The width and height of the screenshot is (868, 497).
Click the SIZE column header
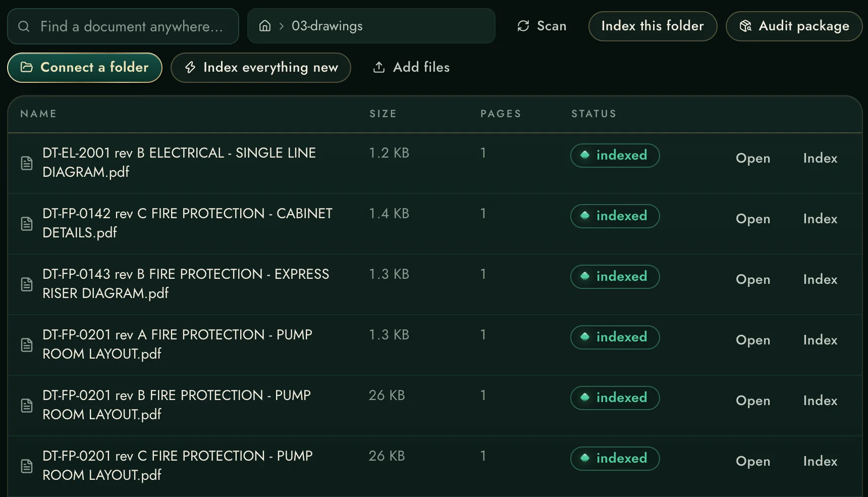[383, 114]
